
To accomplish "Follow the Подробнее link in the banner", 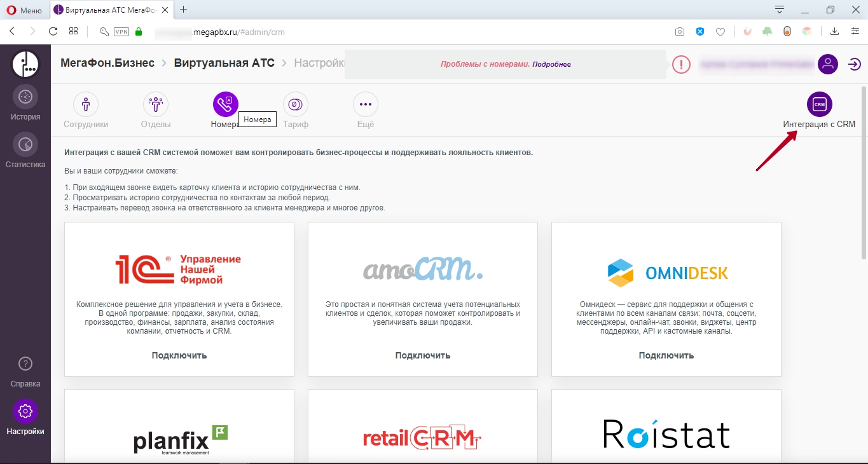I will click(x=551, y=64).
